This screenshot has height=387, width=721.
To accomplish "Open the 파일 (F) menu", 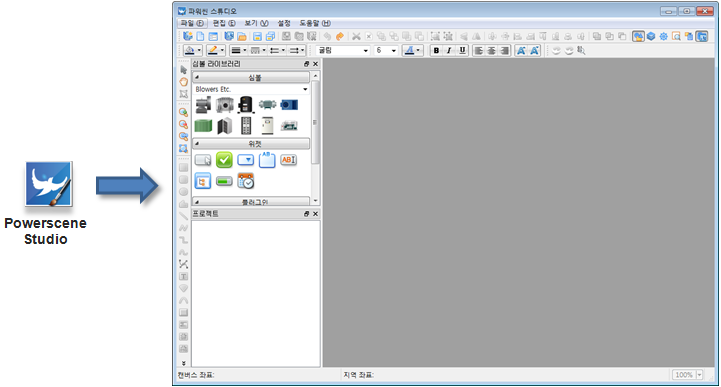I will click(x=192, y=23).
